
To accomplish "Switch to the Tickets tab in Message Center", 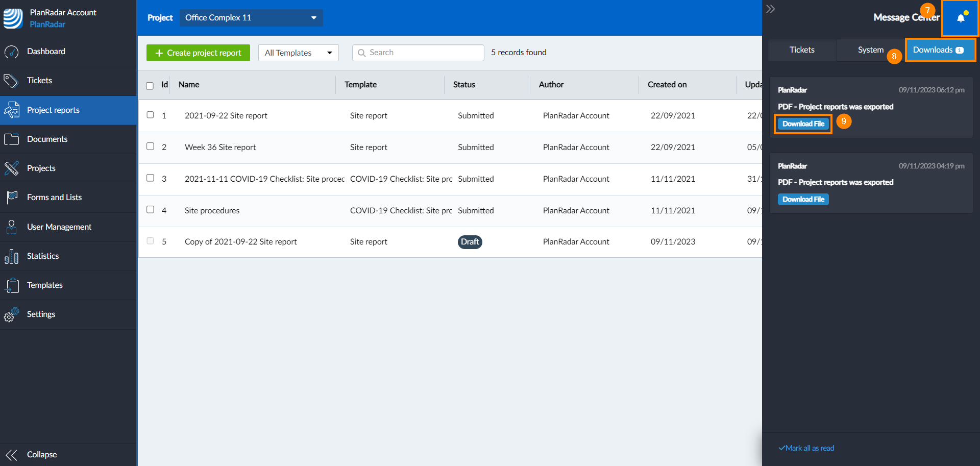I will (801, 50).
